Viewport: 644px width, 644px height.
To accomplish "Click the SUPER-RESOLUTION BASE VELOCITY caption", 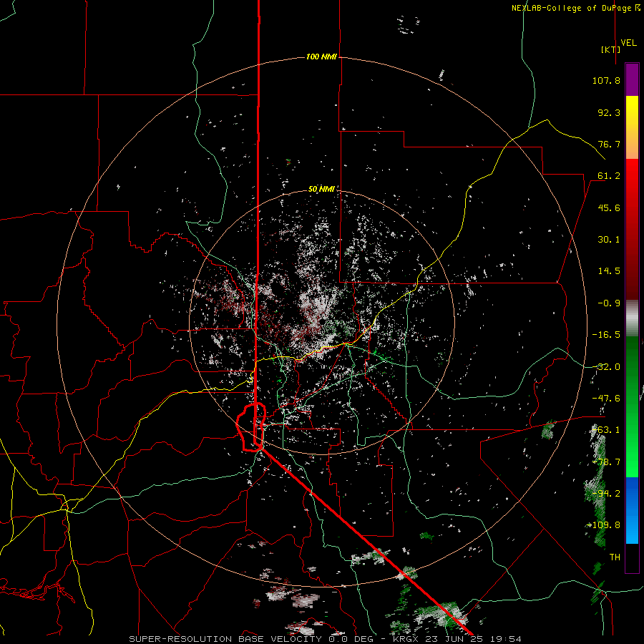I will 227,639.
